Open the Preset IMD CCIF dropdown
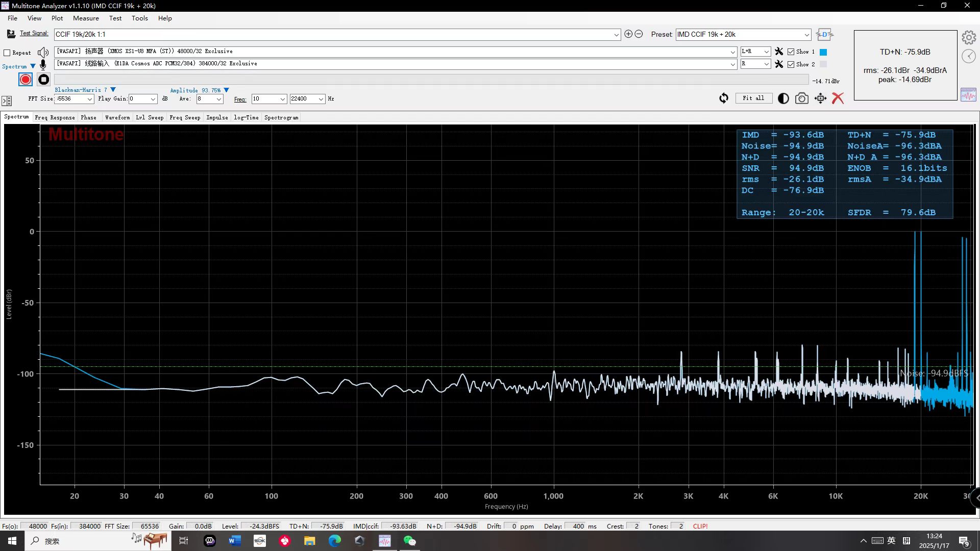The width and height of the screenshot is (980, 551). pyautogui.click(x=806, y=35)
